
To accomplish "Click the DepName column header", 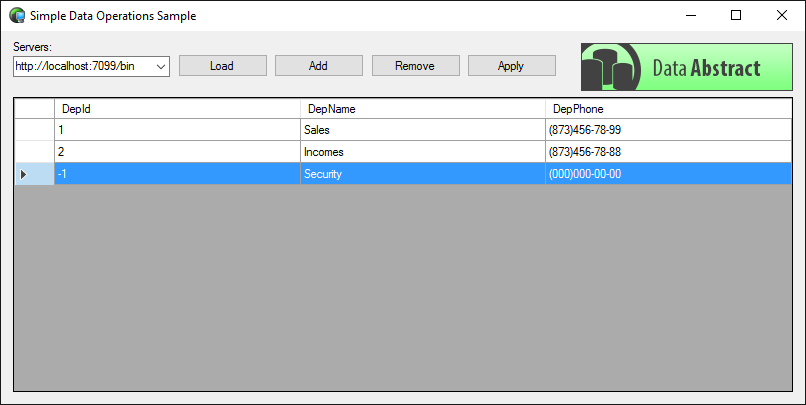I will click(422, 108).
